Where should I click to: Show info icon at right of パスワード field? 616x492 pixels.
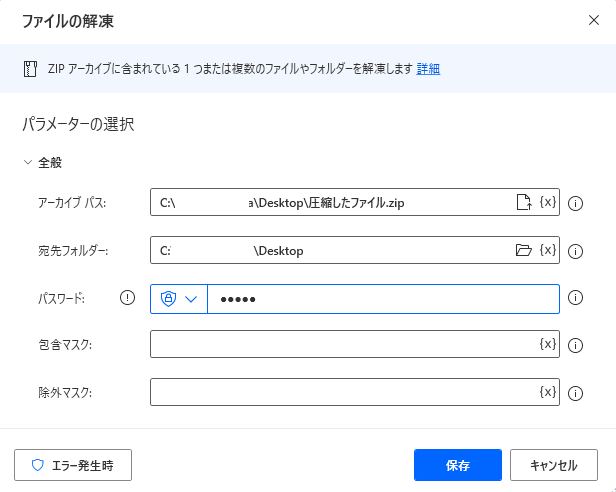click(575, 297)
